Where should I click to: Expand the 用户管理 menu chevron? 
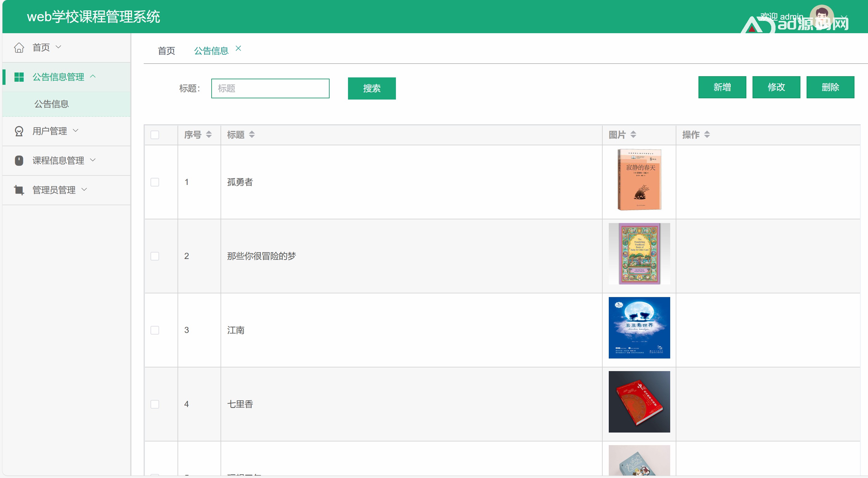click(x=76, y=131)
